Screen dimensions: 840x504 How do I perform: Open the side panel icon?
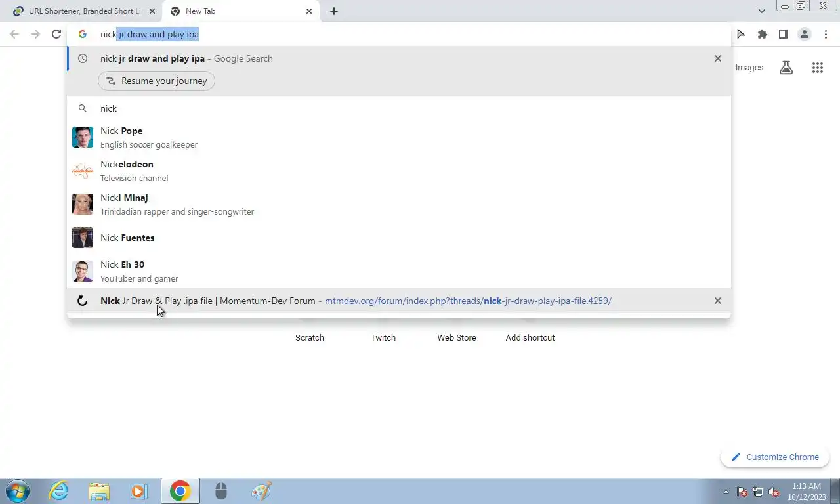click(783, 34)
